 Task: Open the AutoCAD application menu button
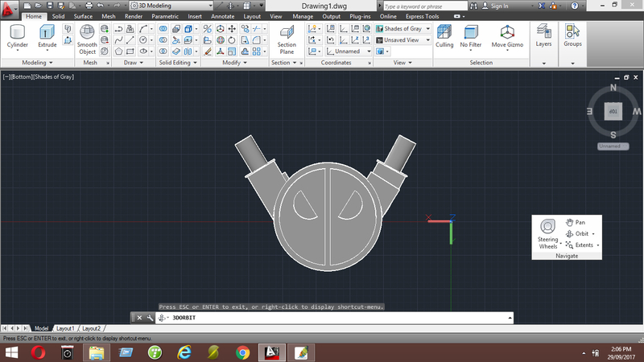8,9
